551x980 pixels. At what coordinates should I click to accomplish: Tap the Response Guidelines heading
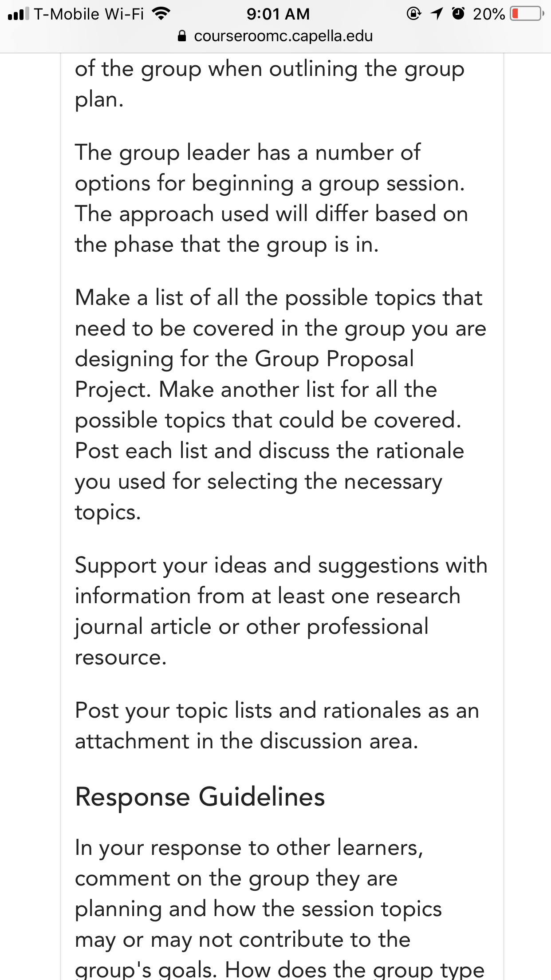click(200, 797)
